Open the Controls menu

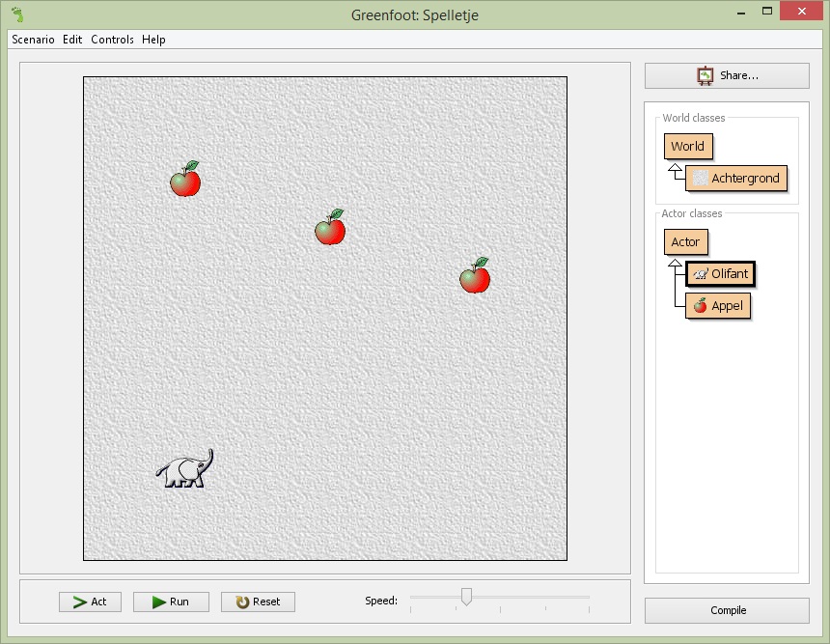point(112,40)
